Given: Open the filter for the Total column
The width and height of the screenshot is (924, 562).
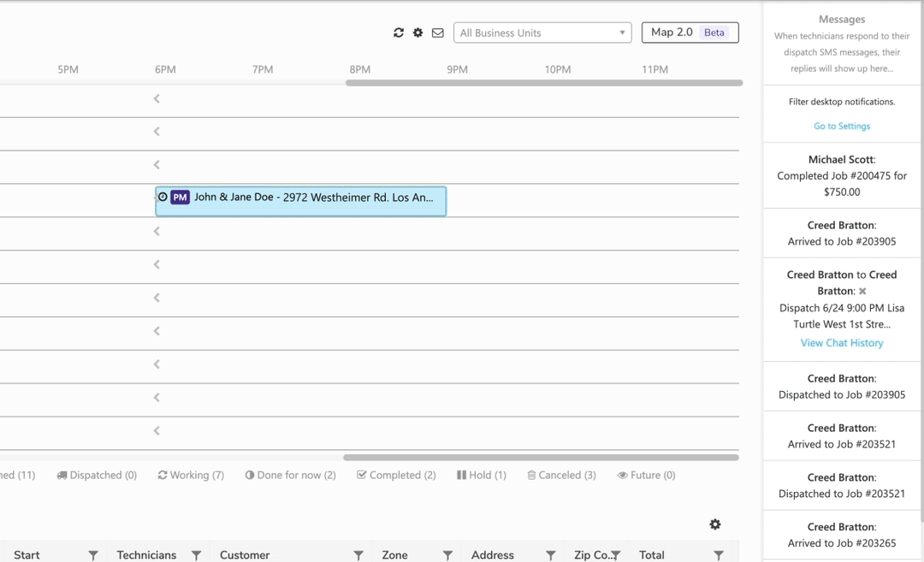Looking at the screenshot, I should pos(719,555).
